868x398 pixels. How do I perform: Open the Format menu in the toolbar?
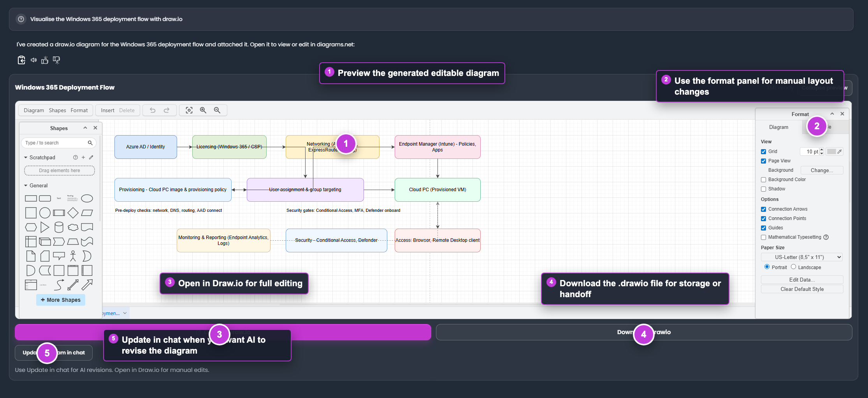click(x=79, y=110)
